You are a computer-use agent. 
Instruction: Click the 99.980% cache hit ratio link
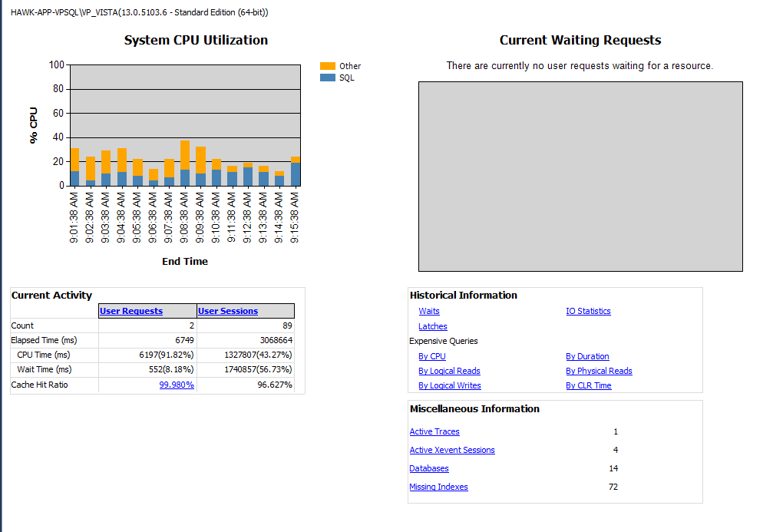click(177, 385)
